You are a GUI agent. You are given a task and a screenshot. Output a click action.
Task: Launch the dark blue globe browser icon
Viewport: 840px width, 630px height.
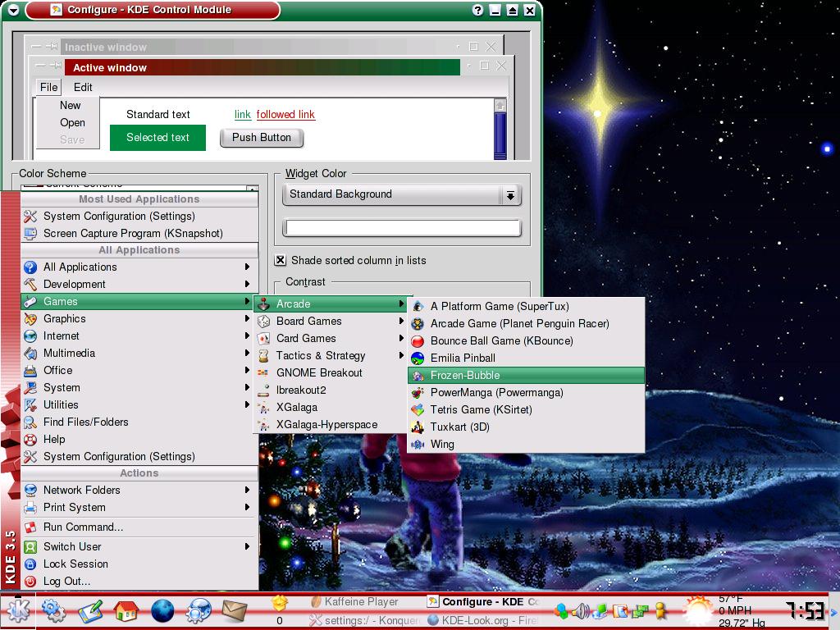(x=162, y=611)
